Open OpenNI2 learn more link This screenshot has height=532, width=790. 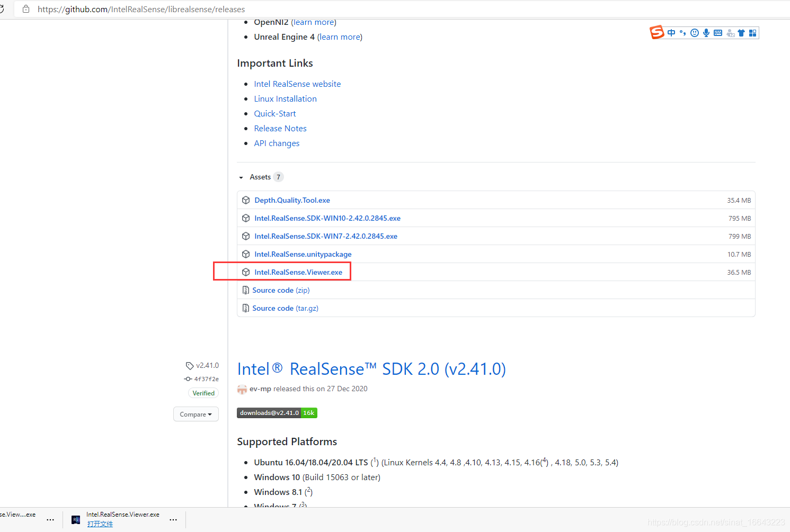pos(314,22)
